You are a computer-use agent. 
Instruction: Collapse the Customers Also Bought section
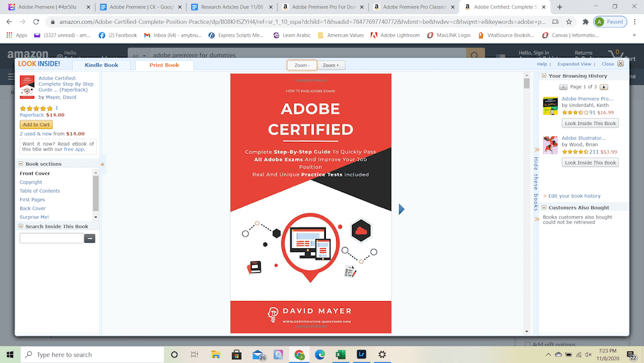544,208
